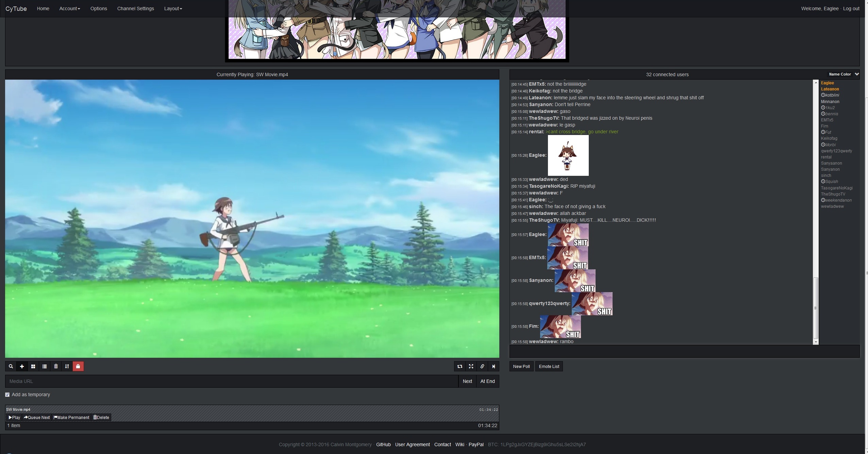Click the CyTube brand logo
The image size is (868, 454).
point(16,9)
